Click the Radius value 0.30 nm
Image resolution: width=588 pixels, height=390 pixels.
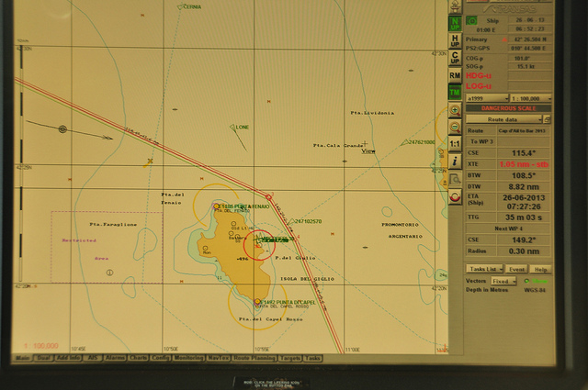pyautogui.click(x=524, y=251)
